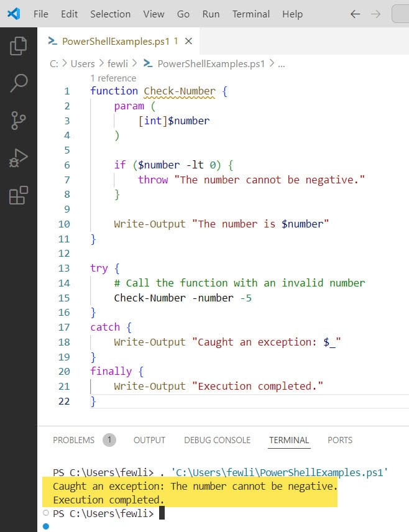409x532 pixels.
Task: Click the finally keyword on line 20
Action: pyautogui.click(x=111, y=371)
